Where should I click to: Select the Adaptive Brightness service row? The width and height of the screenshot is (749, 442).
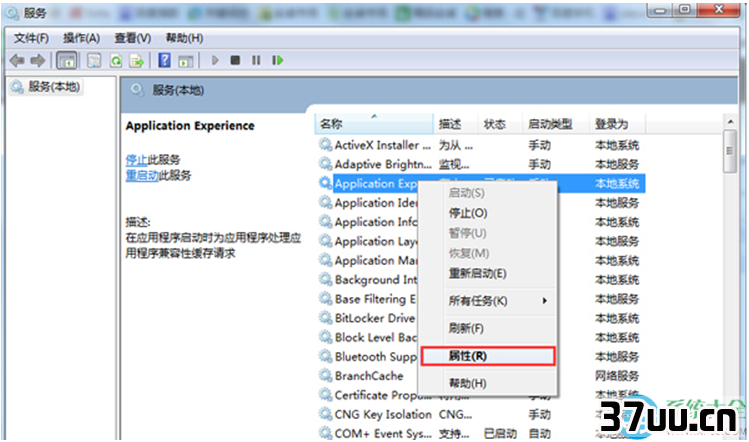click(480, 164)
